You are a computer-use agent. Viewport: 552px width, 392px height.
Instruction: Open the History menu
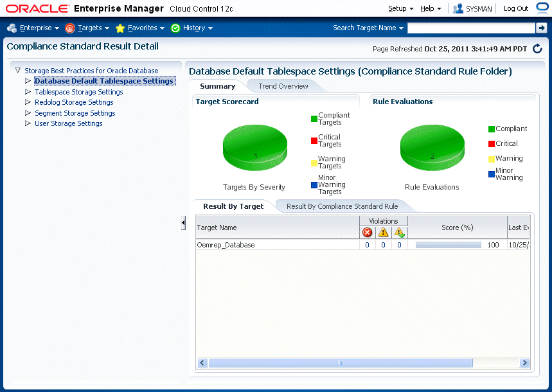click(198, 28)
